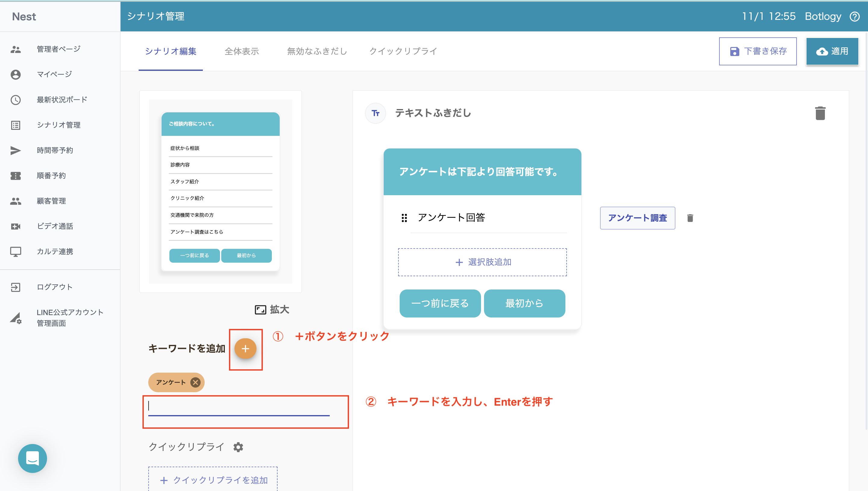Image resolution: width=868 pixels, height=491 pixels.
Task: Switch to the 全体表示 tab
Action: (241, 51)
